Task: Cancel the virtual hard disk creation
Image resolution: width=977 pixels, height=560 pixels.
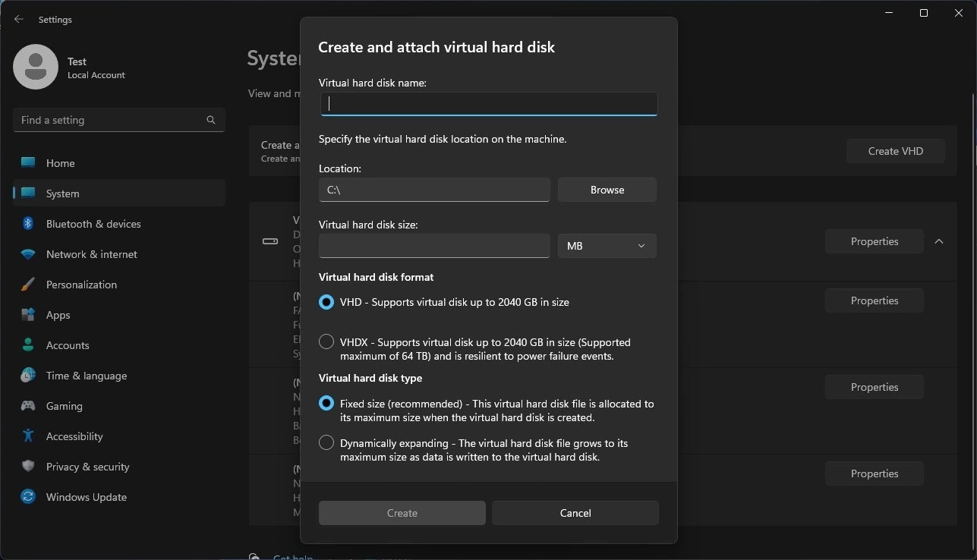Action: [x=575, y=512]
